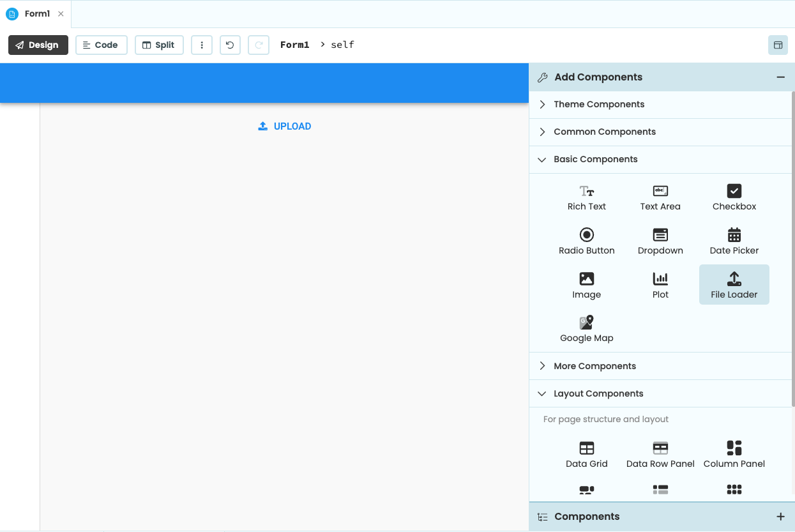Viewport: 795px width, 532px height.
Task: Select the Plot component
Action: coord(660,284)
